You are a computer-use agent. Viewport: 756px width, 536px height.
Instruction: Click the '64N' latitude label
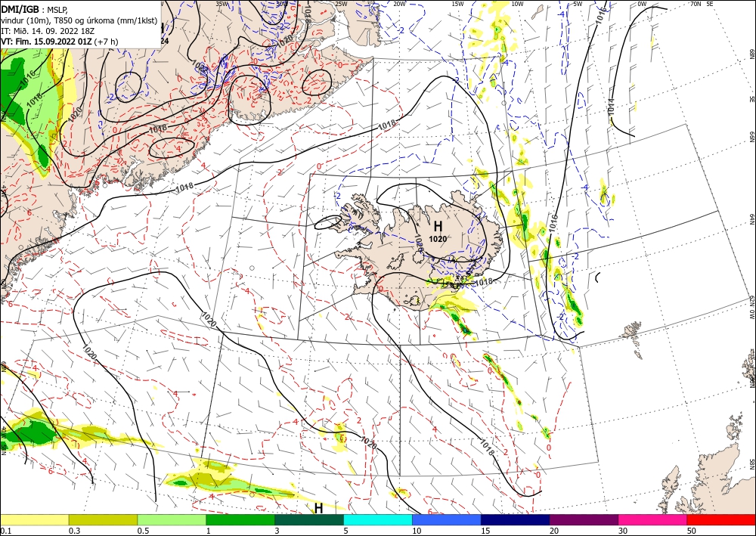click(751, 219)
